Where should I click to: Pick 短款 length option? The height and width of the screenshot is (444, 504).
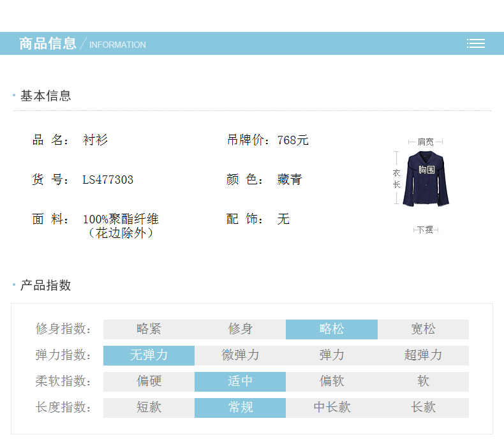[149, 408]
